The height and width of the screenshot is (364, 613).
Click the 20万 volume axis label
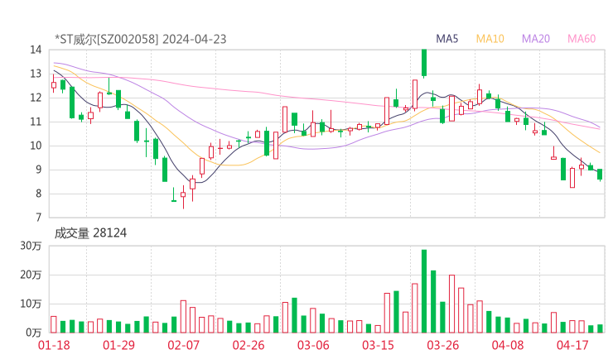click(31, 275)
